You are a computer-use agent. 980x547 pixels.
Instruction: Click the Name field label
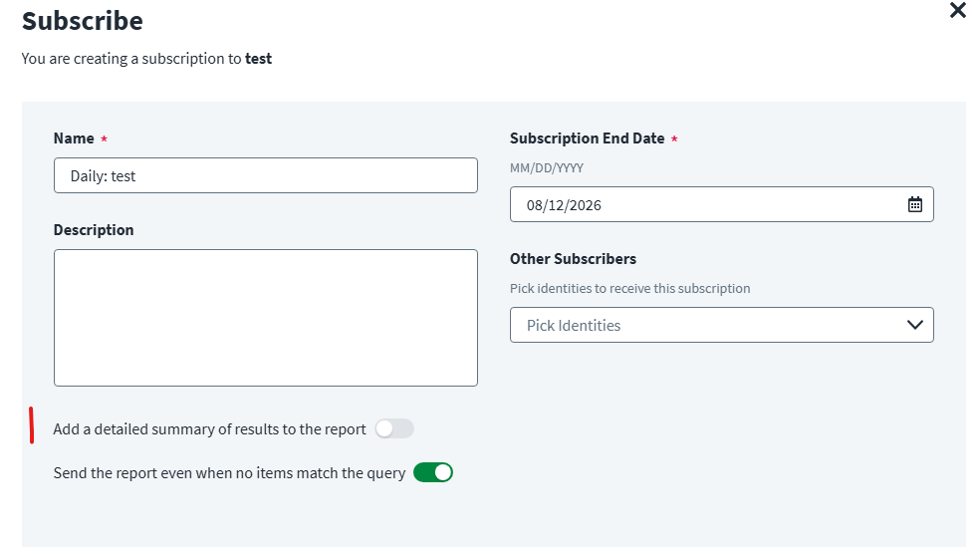click(74, 138)
